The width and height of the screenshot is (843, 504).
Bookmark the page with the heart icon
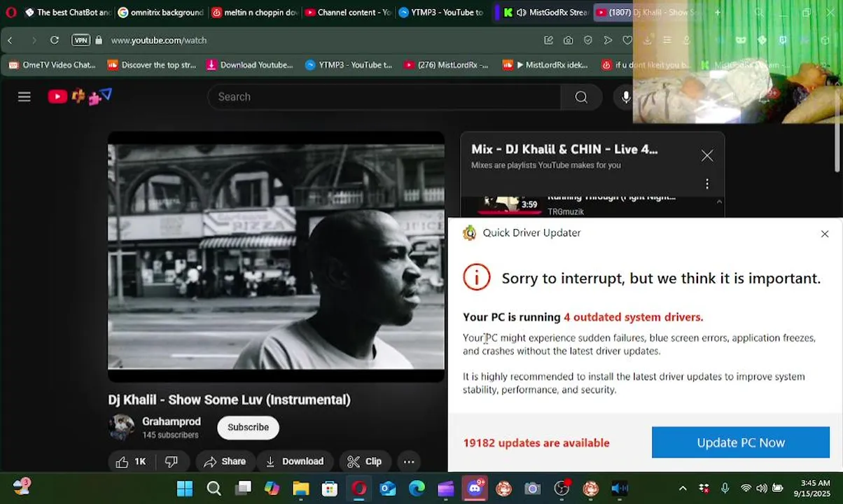(627, 40)
